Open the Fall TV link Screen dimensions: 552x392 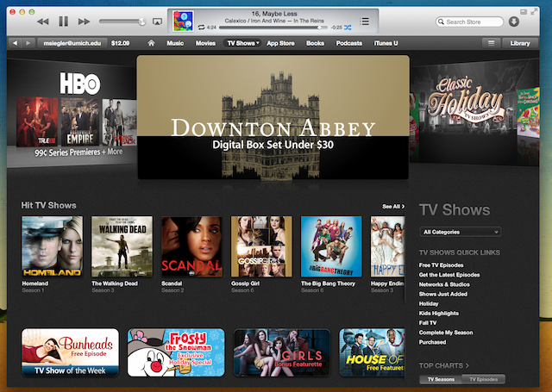(428, 323)
